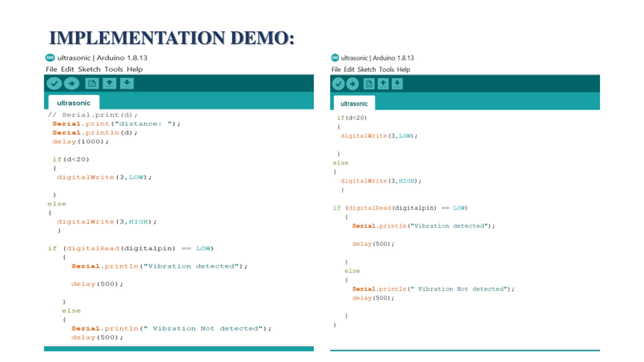Click Verify checkmark icon in left Arduino window
Viewport: 644px width, 362px height.
coord(54,83)
